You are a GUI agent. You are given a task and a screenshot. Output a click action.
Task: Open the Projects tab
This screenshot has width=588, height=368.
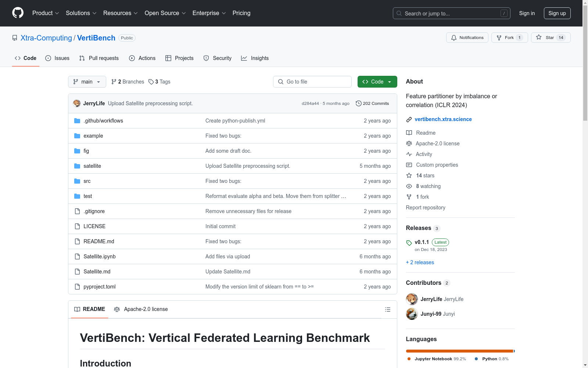[x=179, y=58]
